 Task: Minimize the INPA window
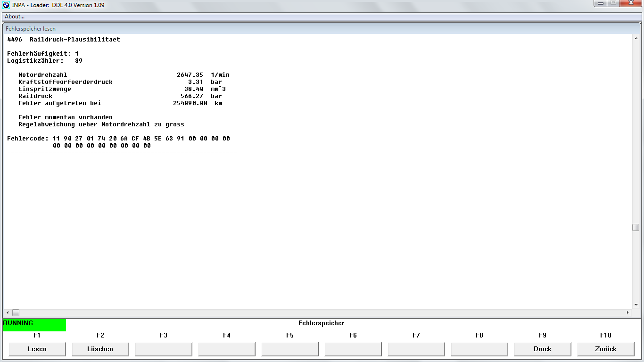pos(601,3)
